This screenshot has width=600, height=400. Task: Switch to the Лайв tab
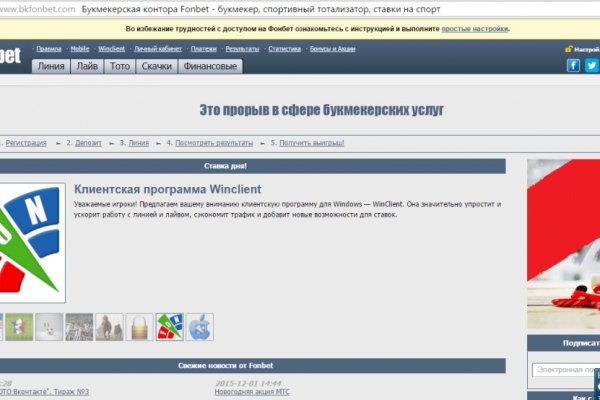click(88, 67)
